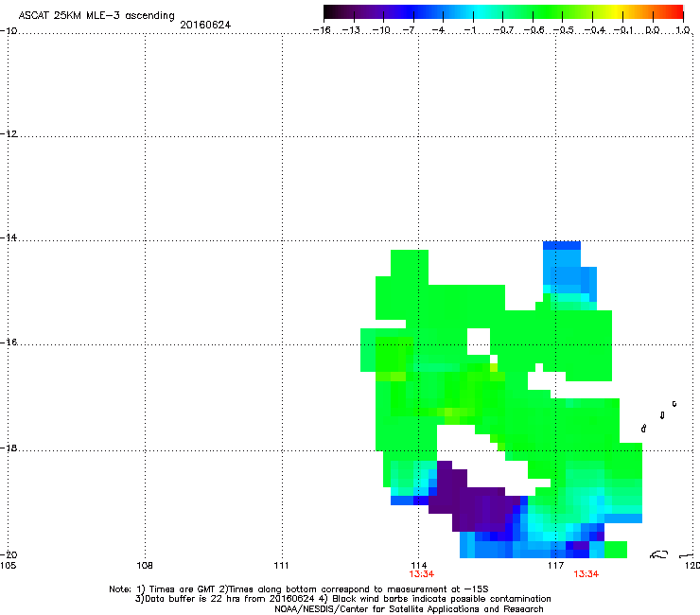
Task: Click the 'Data buffer is 22 hrs' note line
Action: tap(342, 599)
